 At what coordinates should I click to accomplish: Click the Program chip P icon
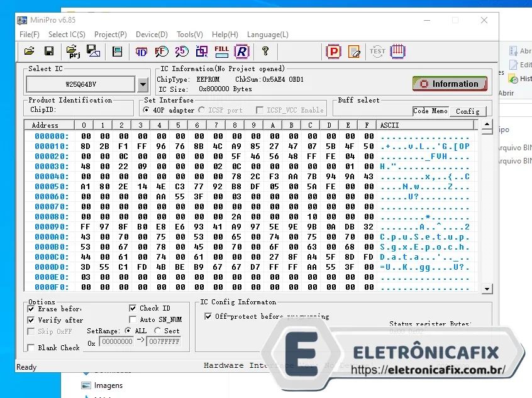point(333,52)
